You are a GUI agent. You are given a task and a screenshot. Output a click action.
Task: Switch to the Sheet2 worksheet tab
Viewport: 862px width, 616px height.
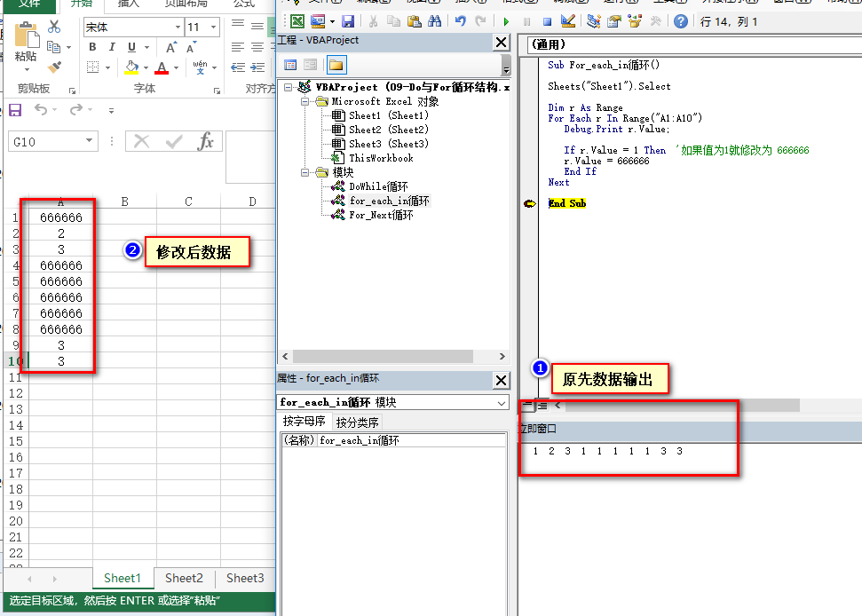(184, 578)
